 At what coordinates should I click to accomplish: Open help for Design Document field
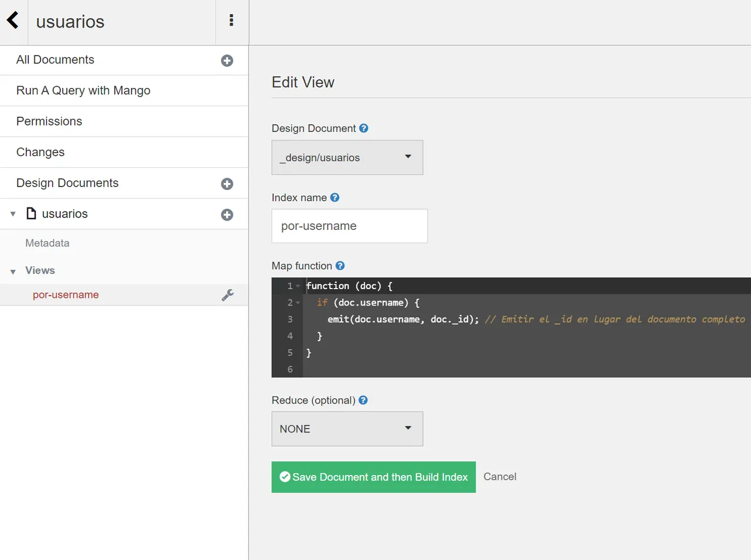click(364, 128)
